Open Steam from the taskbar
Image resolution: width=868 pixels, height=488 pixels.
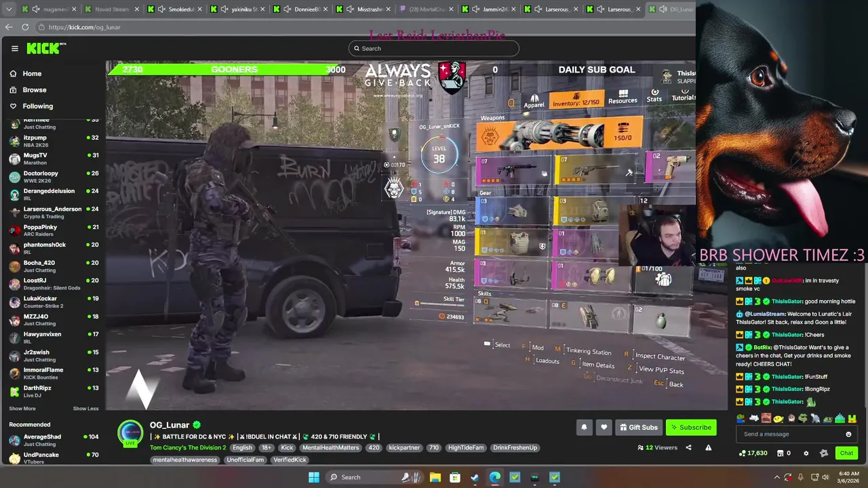475,477
